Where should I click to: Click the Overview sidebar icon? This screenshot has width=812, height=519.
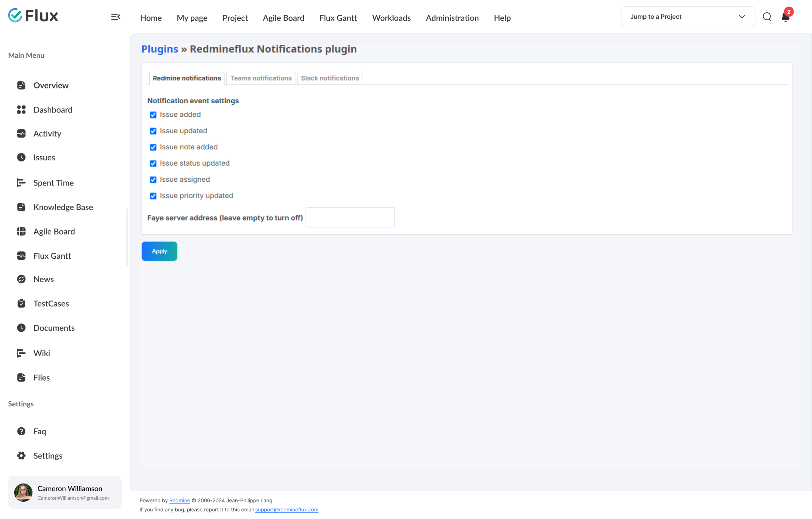point(21,85)
